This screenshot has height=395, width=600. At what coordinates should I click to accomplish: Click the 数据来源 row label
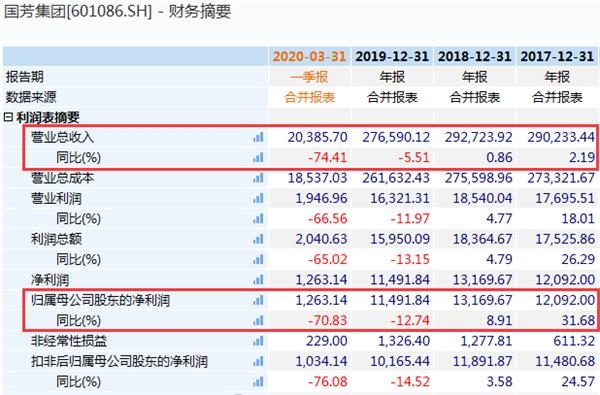[x=31, y=97]
